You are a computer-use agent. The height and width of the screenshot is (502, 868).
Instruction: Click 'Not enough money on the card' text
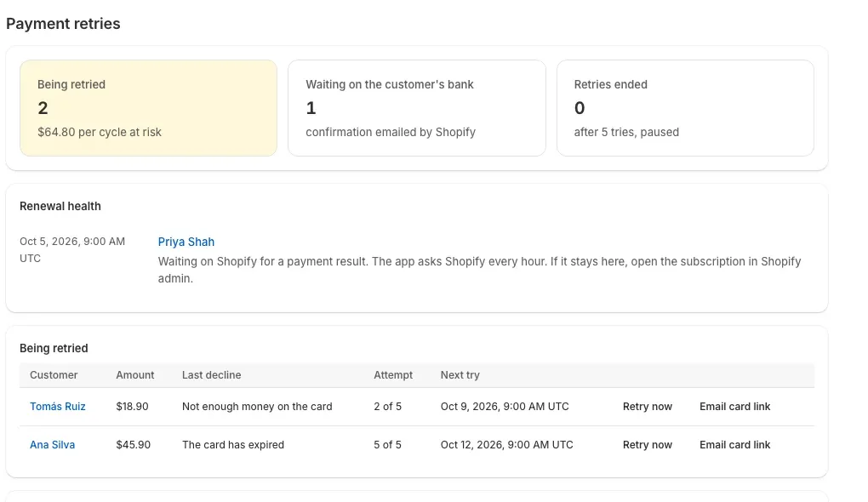click(x=257, y=406)
